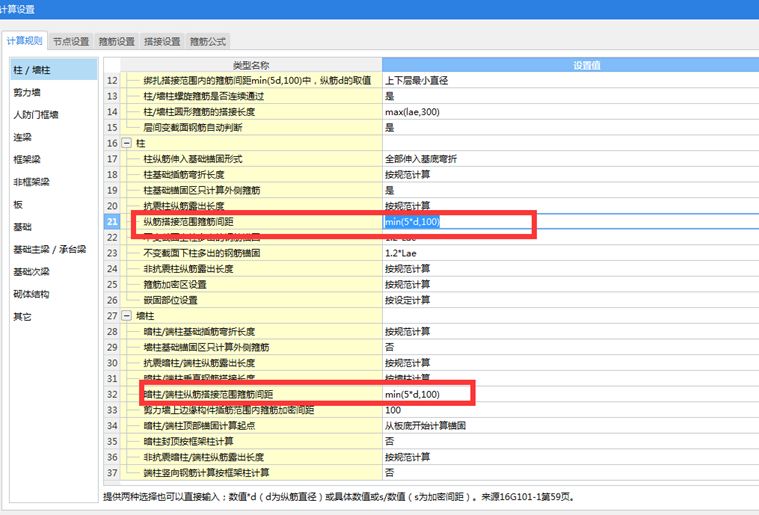Choose 连梁 from the component list
This screenshot has width=759, height=515.
coord(21,137)
